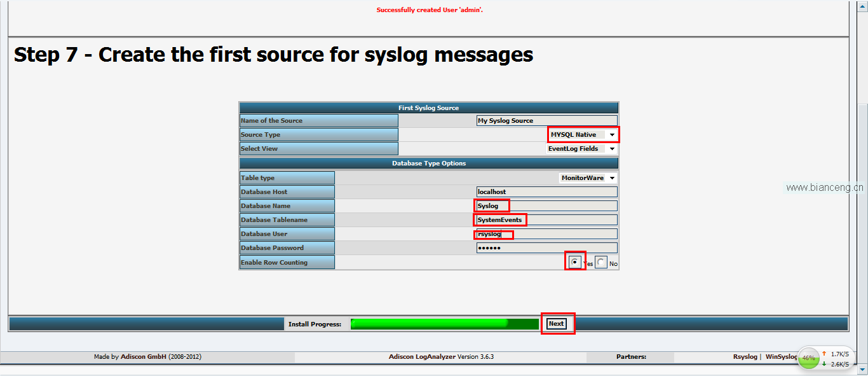Screen dimensions: 868x376
Task: Select the Database Tablename field
Action: (546, 220)
